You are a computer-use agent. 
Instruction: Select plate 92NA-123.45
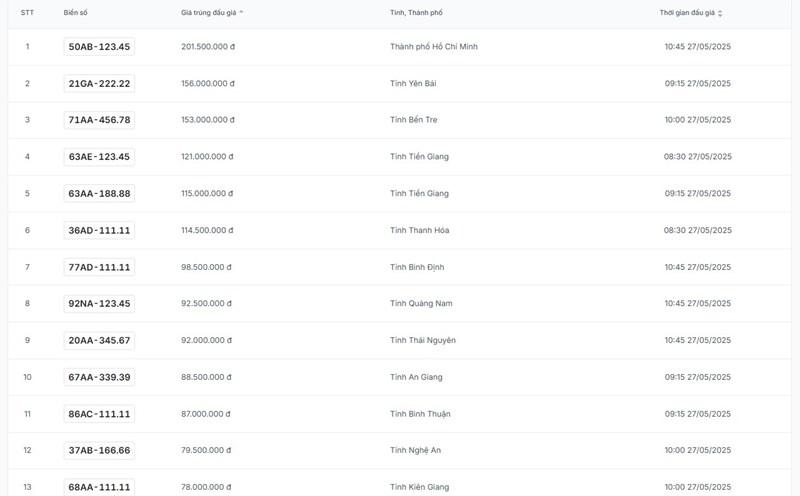click(x=99, y=304)
